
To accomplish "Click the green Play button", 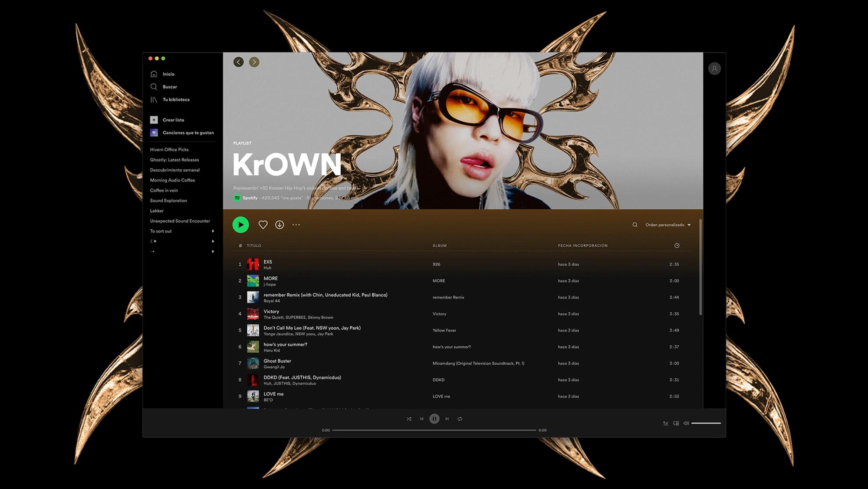I will click(241, 224).
